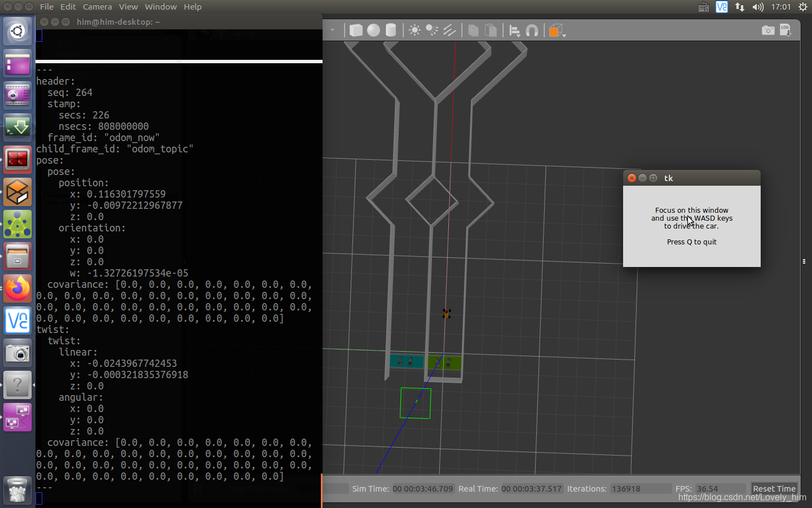
Task: Click the question mark launcher icon
Action: pyautogui.click(x=17, y=385)
